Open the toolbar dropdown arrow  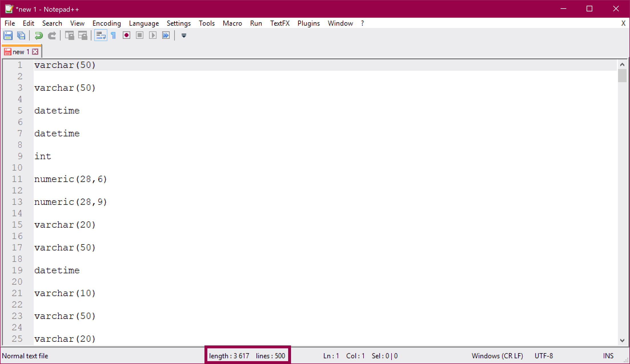click(184, 35)
